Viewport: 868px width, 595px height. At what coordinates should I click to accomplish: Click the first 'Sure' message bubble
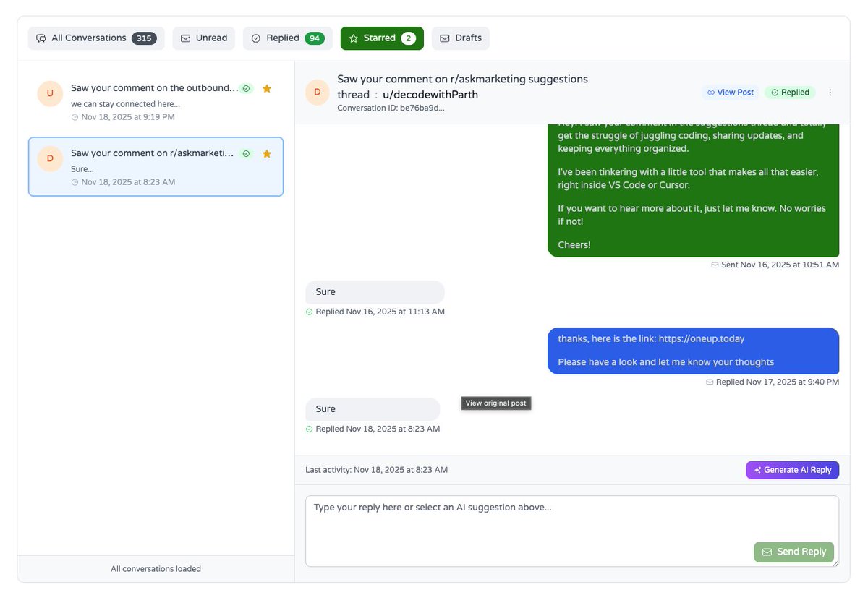(x=375, y=292)
